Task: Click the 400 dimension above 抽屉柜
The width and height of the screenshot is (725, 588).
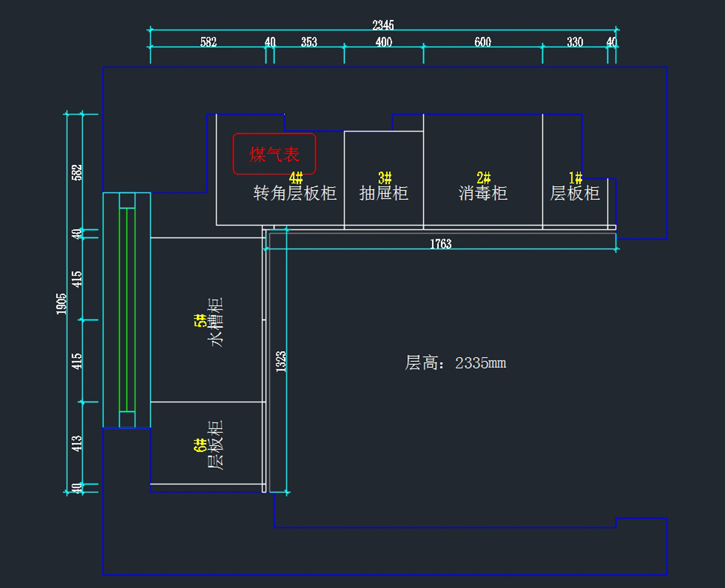Action: click(384, 42)
